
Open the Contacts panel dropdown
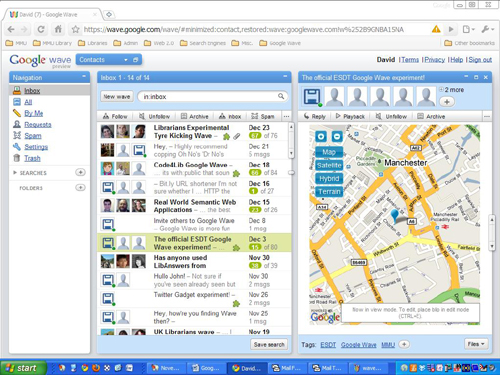[x=126, y=60]
